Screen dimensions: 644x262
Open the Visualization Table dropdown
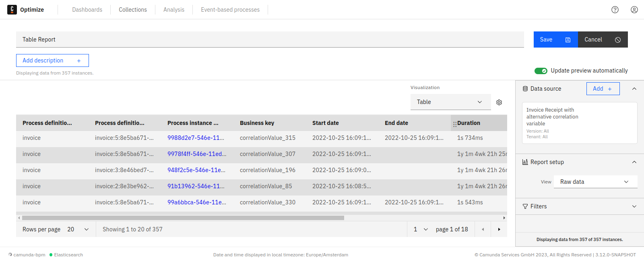tap(450, 102)
